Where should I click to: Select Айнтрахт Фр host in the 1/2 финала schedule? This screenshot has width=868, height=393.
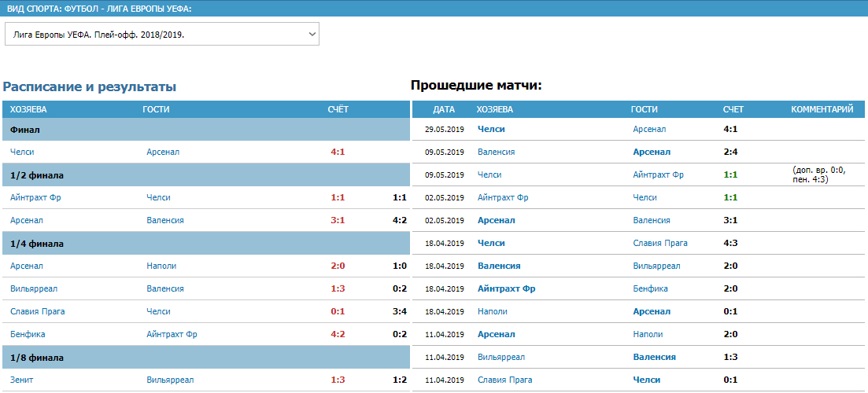[35, 197]
